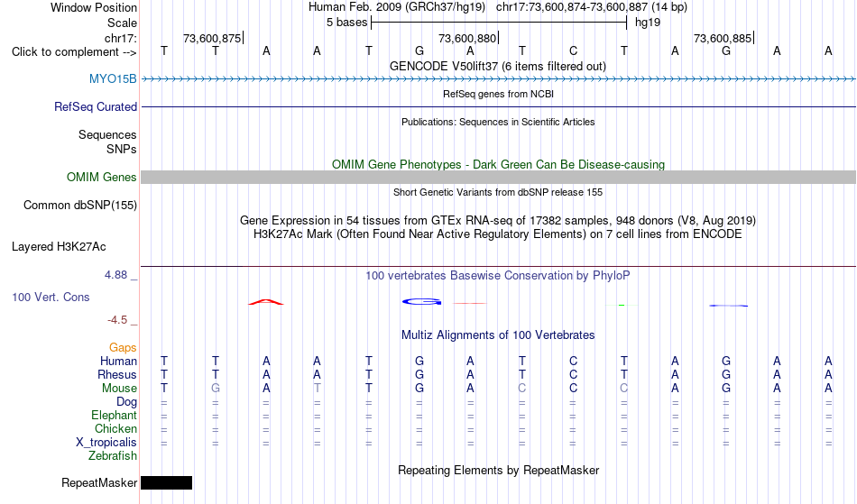The image size is (857, 504).
Task: Click the SNPs track label
Action: pyautogui.click(x=122, y=149)
